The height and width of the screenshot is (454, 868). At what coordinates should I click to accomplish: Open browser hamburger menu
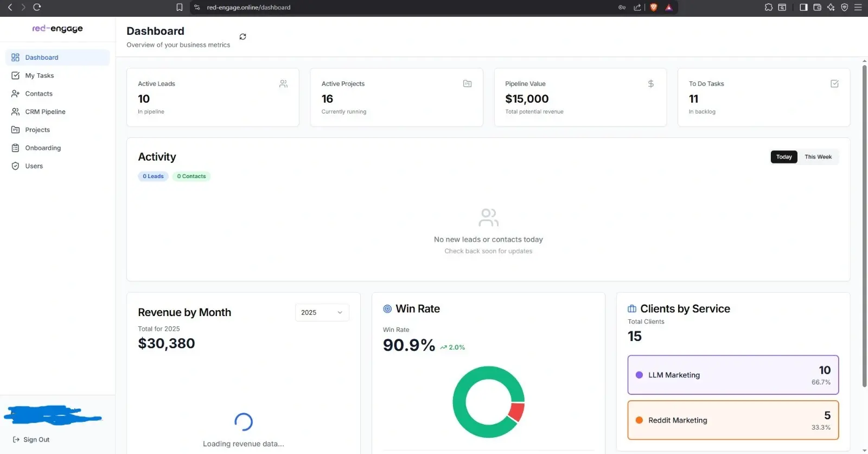(858, 7)
